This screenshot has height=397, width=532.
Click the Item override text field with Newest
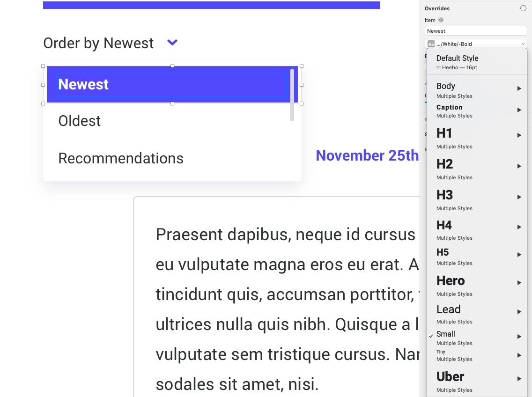[x=476, y=31]
